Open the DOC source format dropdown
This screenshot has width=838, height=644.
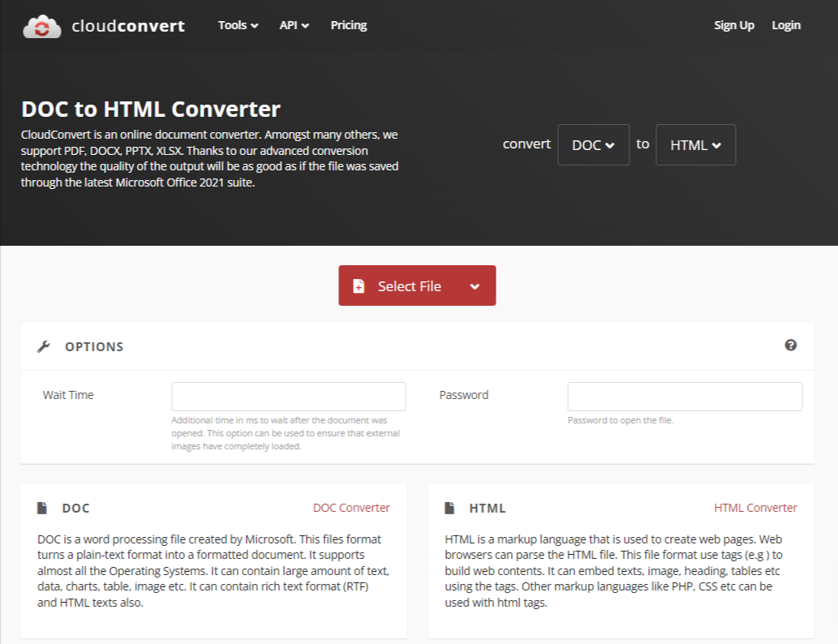pyautogui.click(x=593, y=145)
